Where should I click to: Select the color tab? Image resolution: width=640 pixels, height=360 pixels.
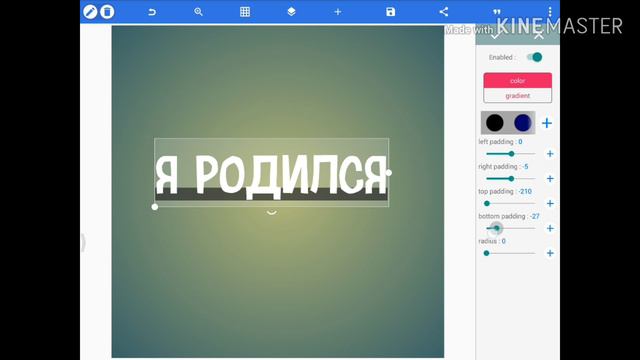point(518,80)
